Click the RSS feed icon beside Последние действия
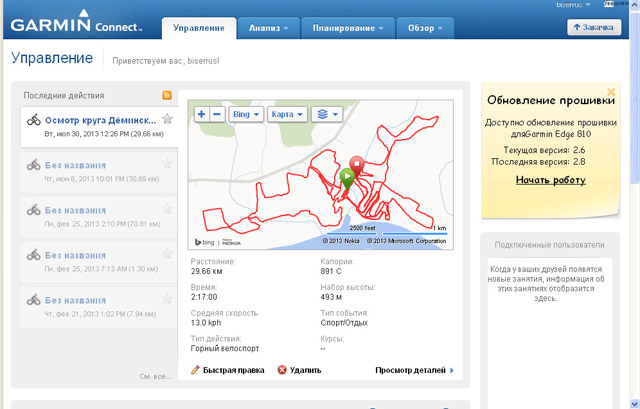Viewport: 640px width, 409px height. tap(167, 95)
